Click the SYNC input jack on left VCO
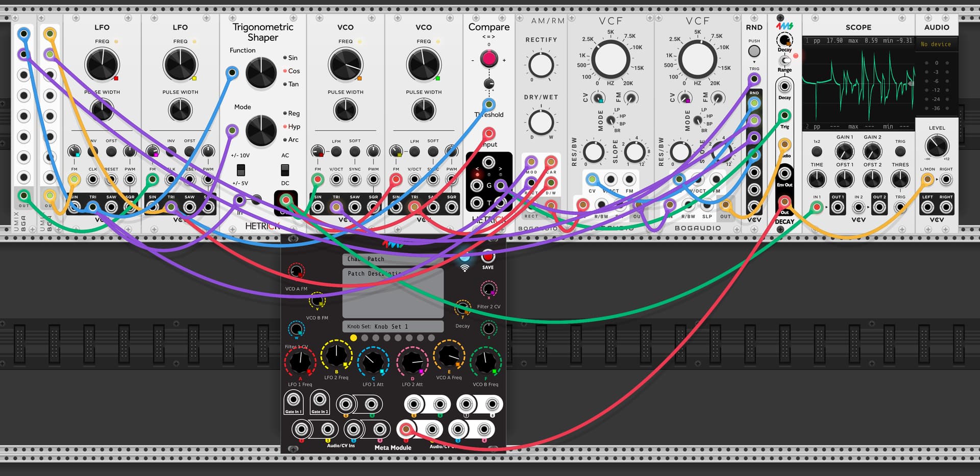Viewport: 980px width, 476px height. click(355, 180)
